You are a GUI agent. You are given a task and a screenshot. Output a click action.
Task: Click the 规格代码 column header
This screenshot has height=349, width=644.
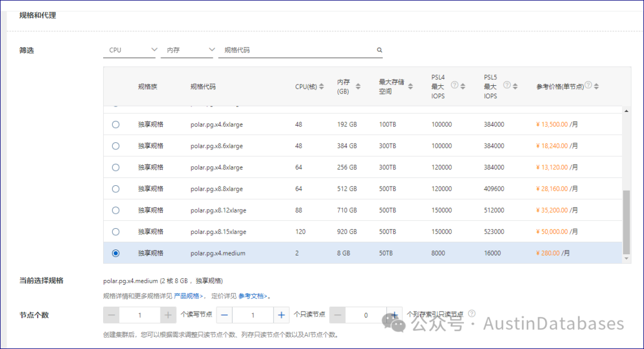click(x=203, y=86)
